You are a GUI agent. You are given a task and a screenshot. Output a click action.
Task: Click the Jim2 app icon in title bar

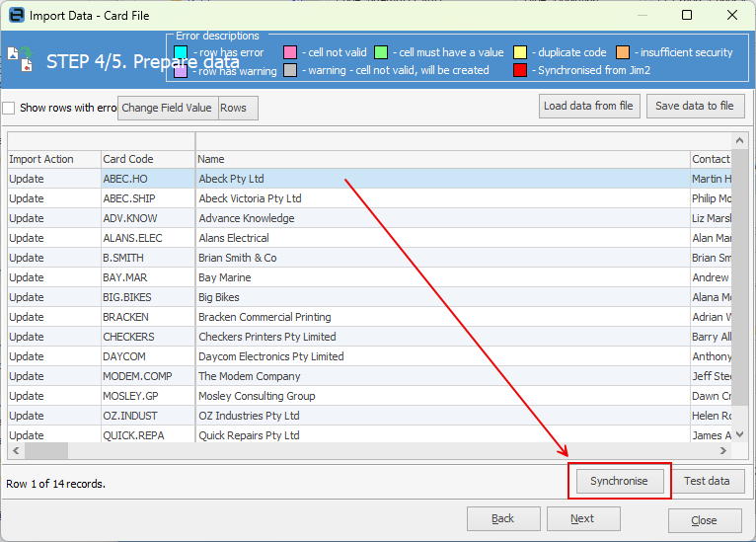coord(17,16)
